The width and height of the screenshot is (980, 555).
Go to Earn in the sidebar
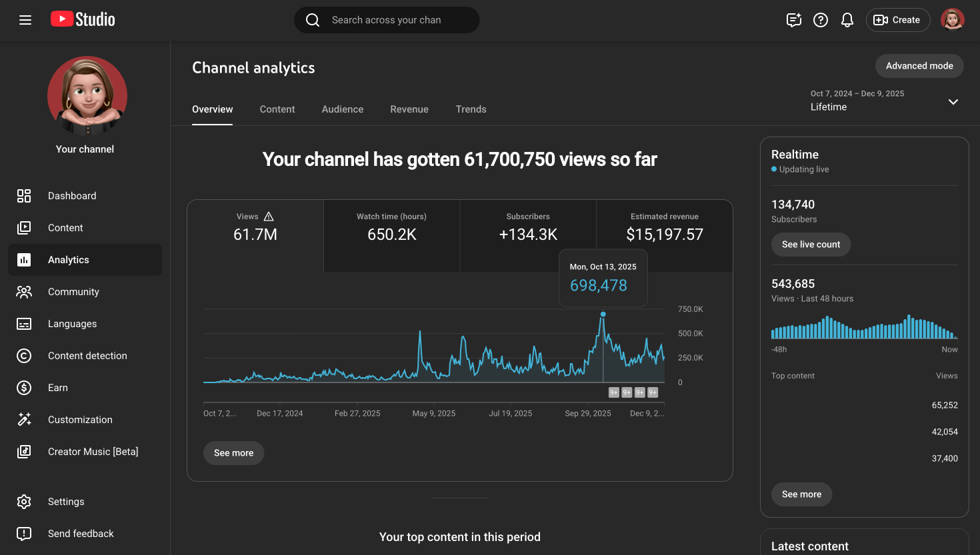(x=58, y=388)
